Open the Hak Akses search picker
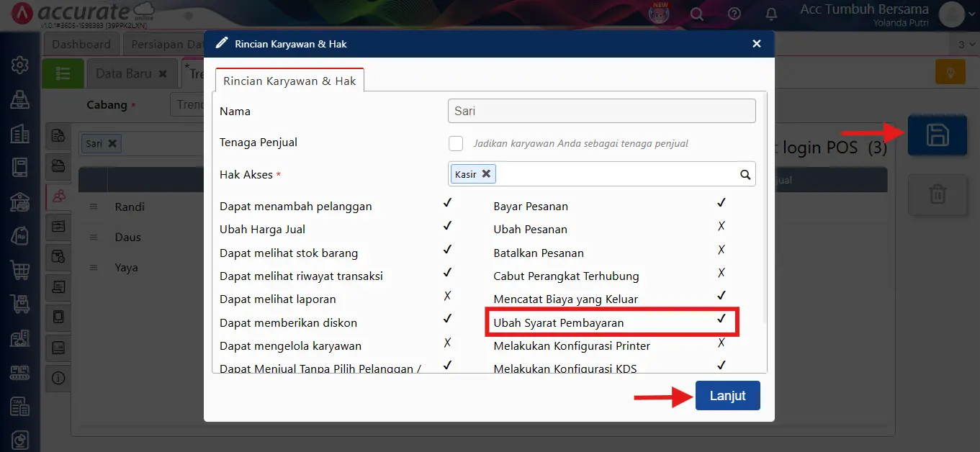The width and height of the screenshot is (980, 452). click(745, 173)
